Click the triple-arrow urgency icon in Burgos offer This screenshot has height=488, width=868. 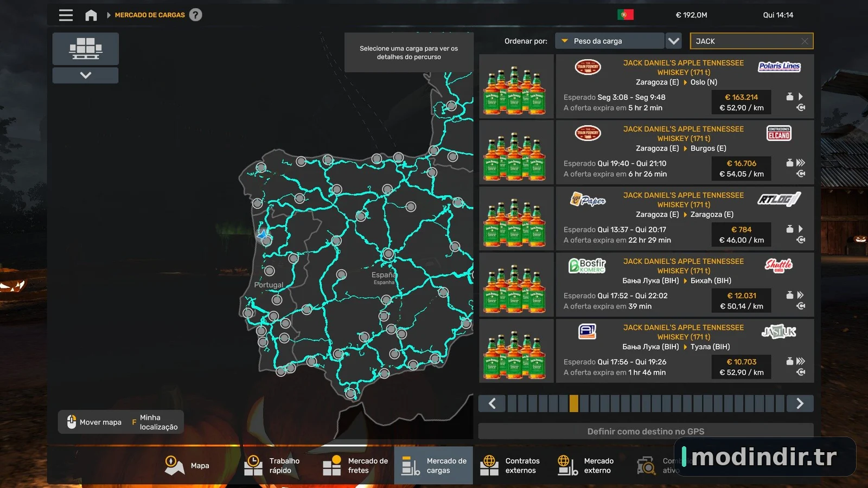(x=801, y=163)
